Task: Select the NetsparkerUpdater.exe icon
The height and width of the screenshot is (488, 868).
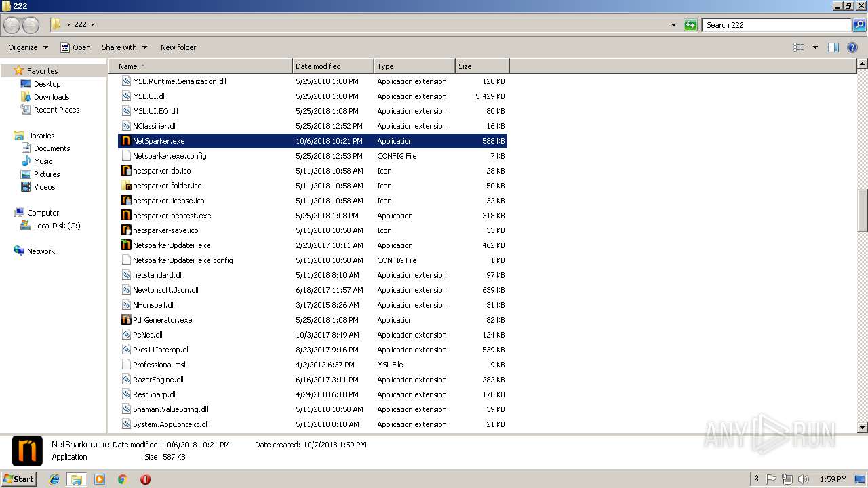Action: coord(125,245)
